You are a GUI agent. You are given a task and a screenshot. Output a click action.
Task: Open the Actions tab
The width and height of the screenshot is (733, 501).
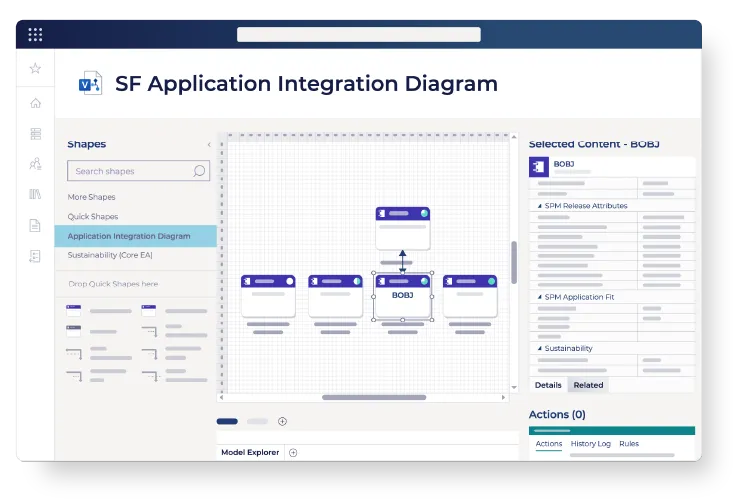tap(549, 444)
